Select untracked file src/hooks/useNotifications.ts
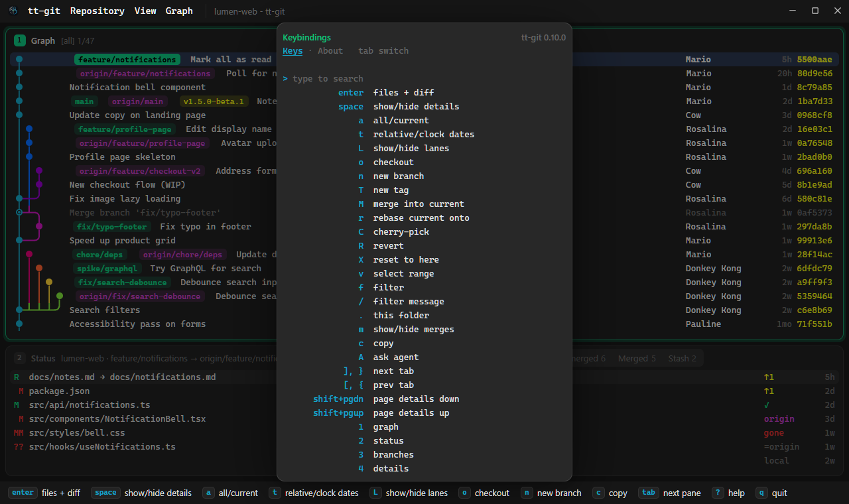Viewport: 849px width, 504px height. 102,447
